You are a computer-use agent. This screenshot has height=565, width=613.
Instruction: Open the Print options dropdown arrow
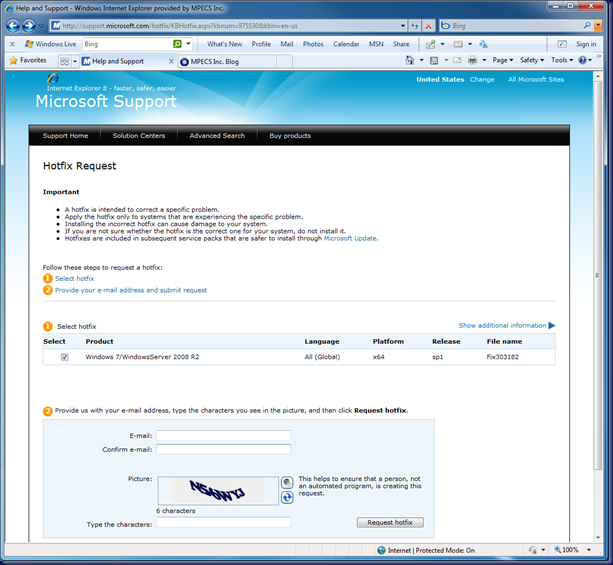pyautogui.click(x=484, y=60)
